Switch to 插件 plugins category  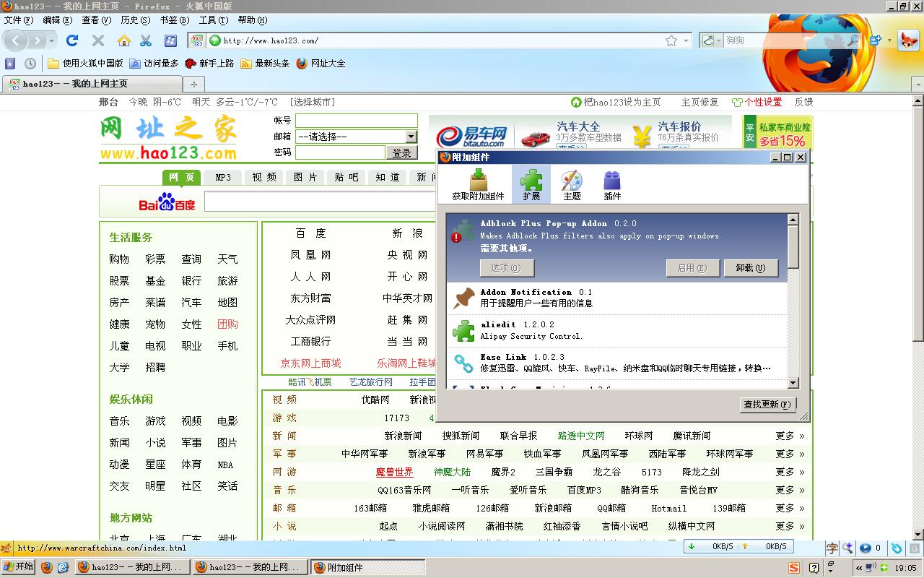(612, 184)
